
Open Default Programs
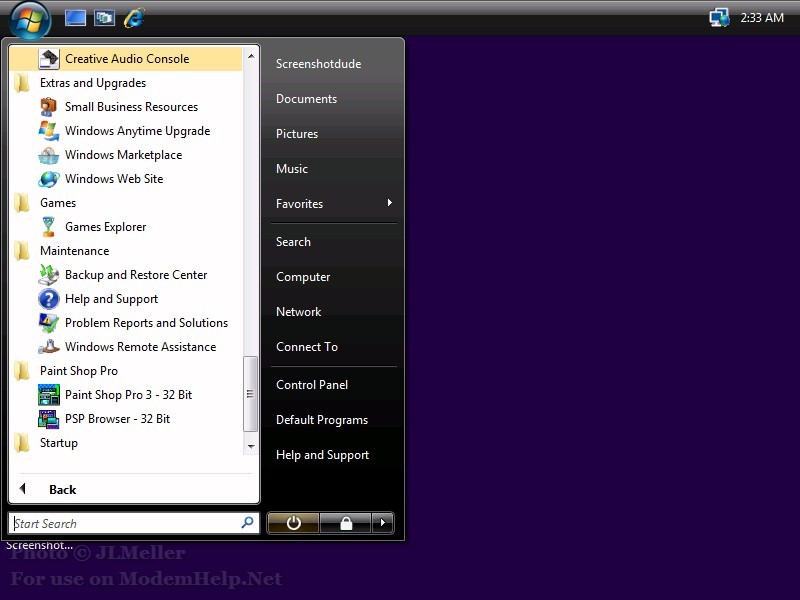(322, 420)
